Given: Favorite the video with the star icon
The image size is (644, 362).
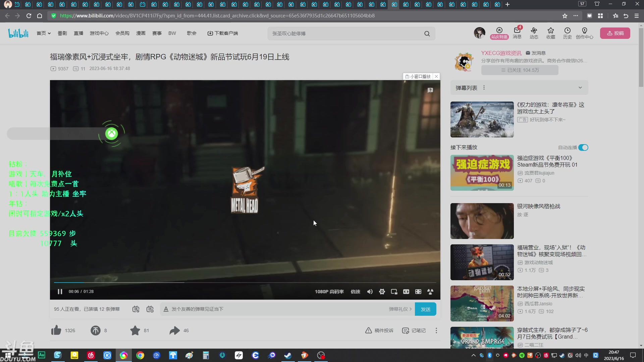Looking at the screenshot, I should point(135,330).
